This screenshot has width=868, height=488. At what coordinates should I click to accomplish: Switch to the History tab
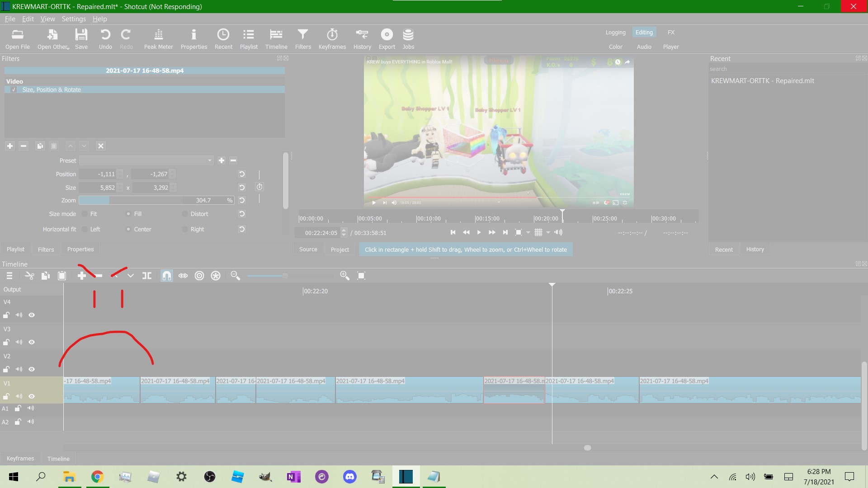pos(755,249)
